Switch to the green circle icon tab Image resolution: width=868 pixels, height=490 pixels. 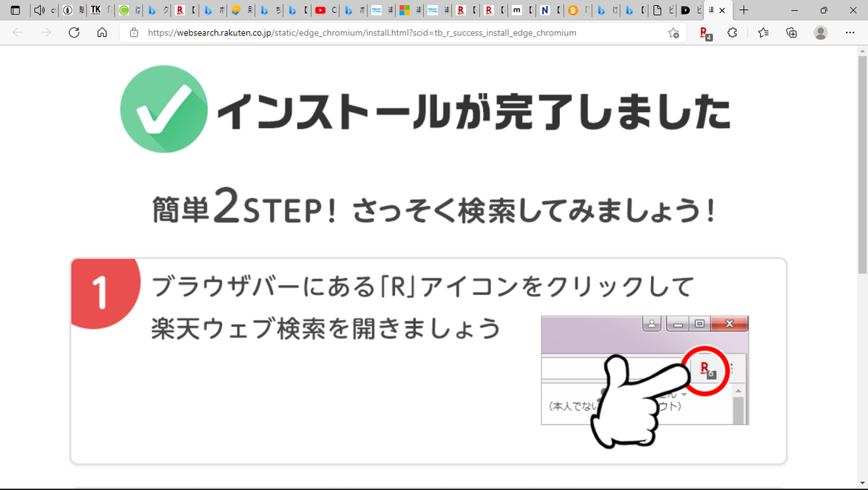tap(128, 11)
